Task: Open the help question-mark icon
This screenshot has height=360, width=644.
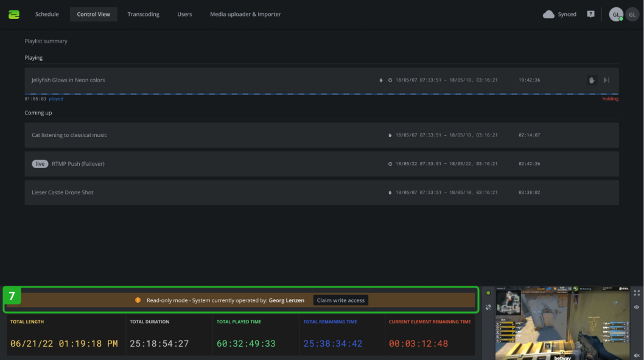Action: tap(590, 14)
